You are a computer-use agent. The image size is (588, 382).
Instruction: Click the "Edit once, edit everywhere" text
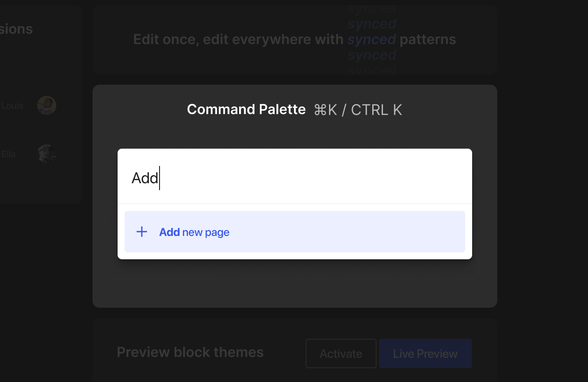[238, 39]
